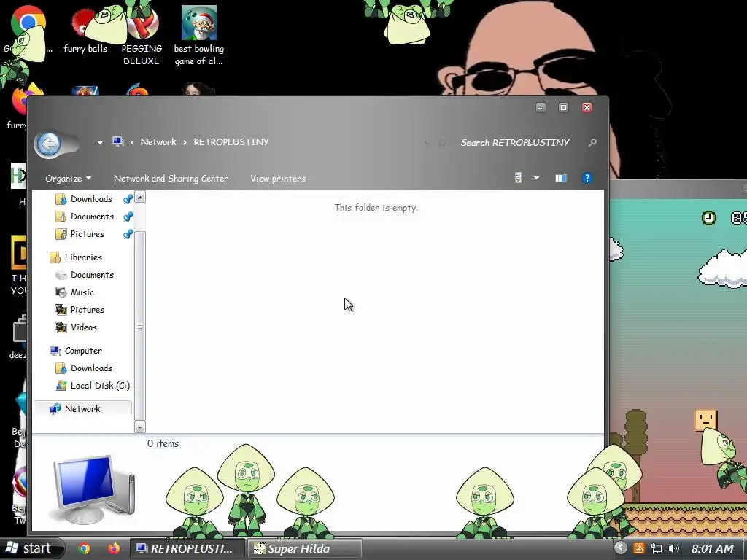Select Downloads in Favorites list
The width and height of the screenshot is (747, 560).
(x=91, y=199)
